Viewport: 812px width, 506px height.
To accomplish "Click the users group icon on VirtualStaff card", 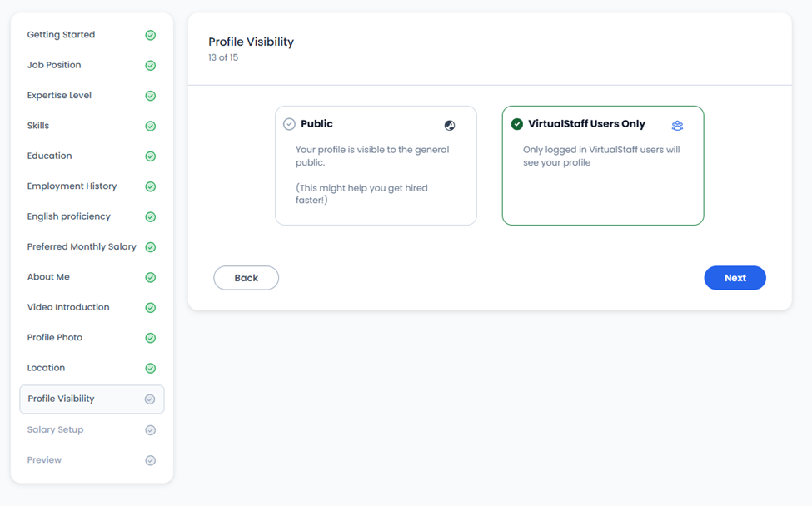I will [677, 125].
